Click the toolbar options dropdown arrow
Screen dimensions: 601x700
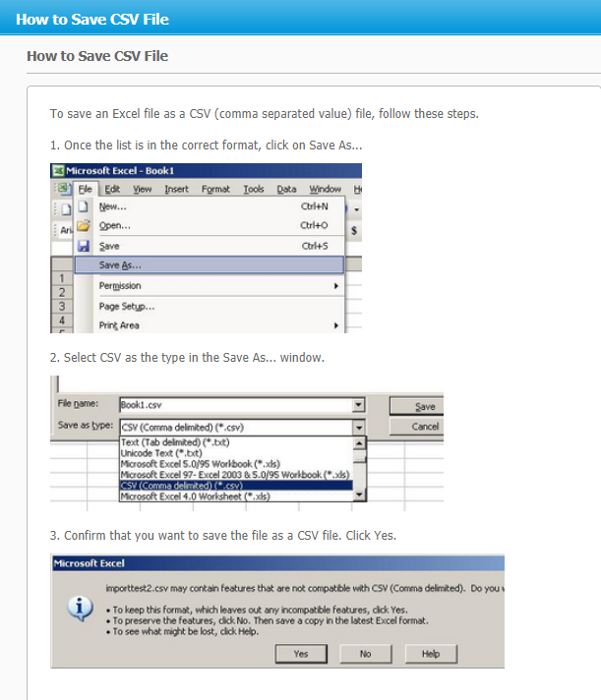356,209
